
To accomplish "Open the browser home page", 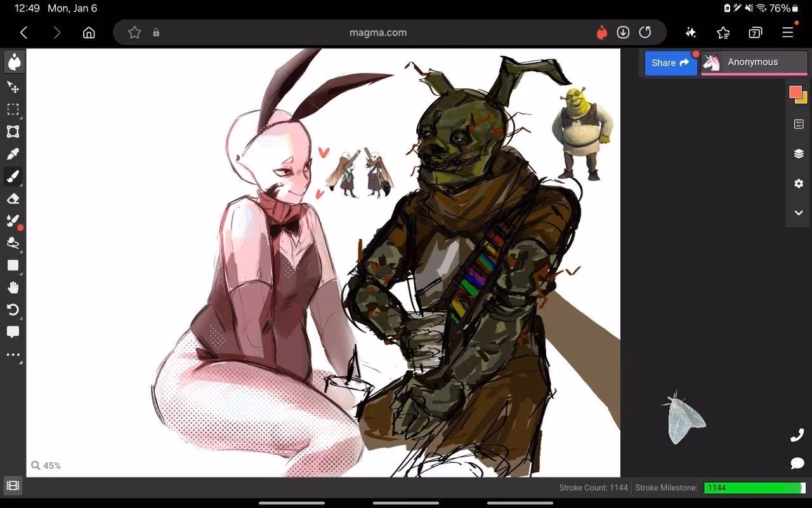I will [89, 32].
